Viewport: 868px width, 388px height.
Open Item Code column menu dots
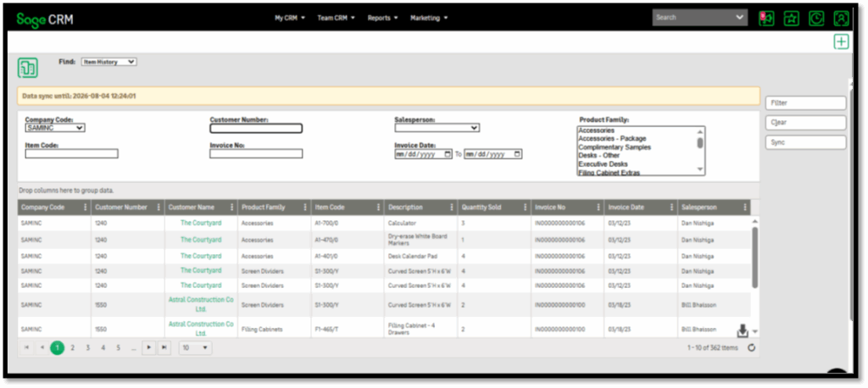[x=379, y=207]
